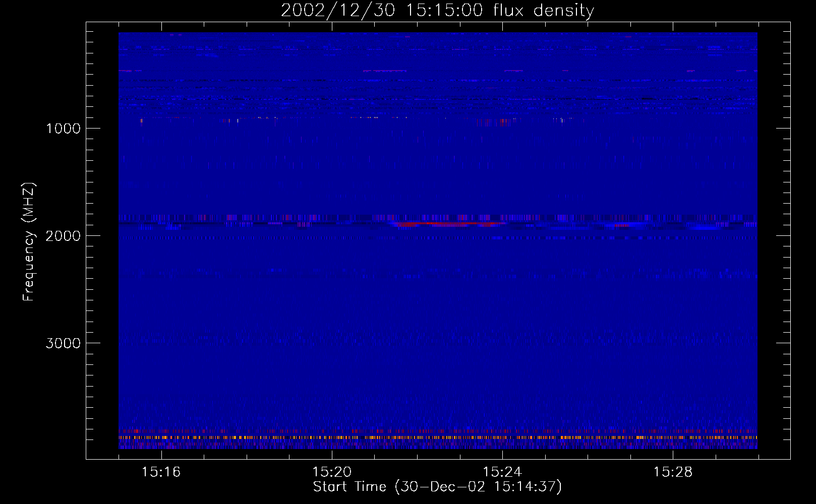Click the 15:24 time tick label

[502, 472]
